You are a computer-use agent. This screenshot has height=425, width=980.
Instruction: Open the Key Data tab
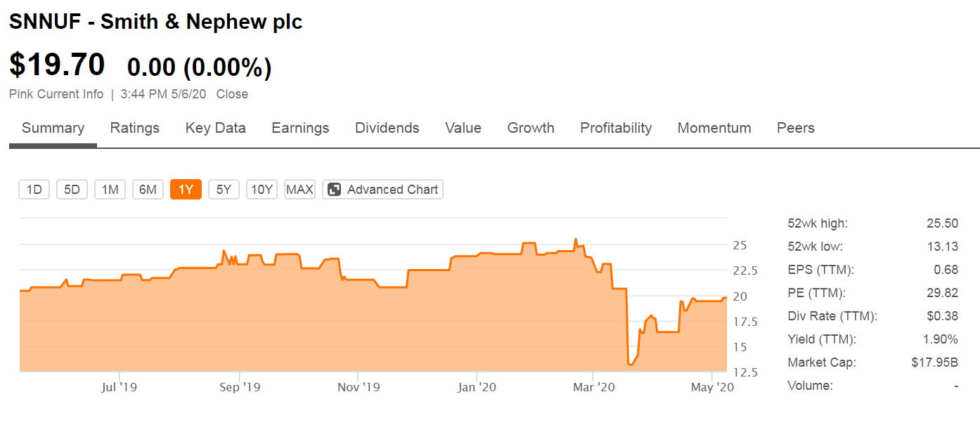coord(216,128)
